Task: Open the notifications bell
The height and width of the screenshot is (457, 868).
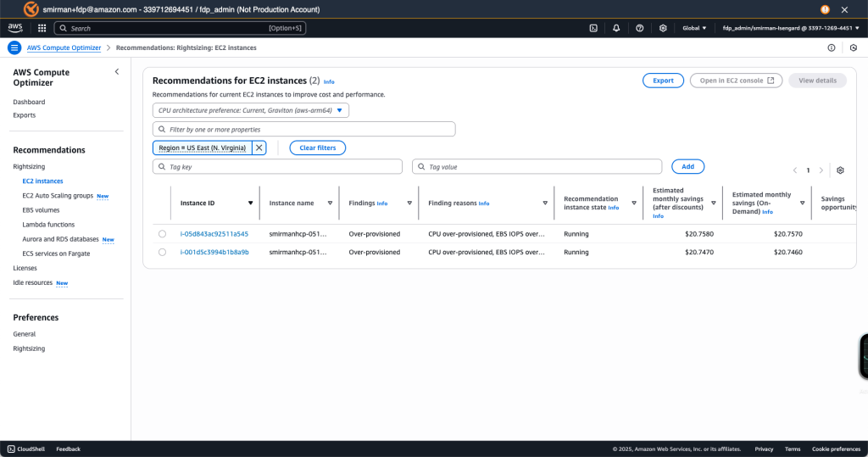Action: pos(616,28)
